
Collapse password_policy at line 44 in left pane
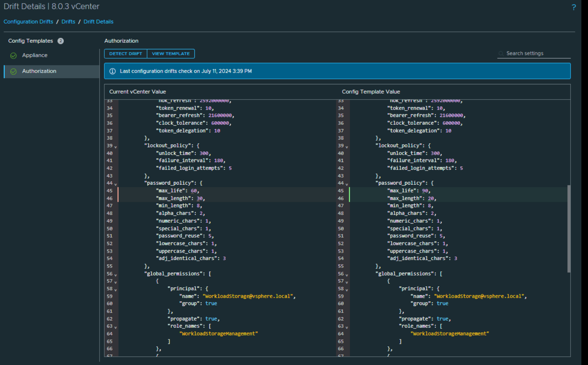click(x=115, y=184)
